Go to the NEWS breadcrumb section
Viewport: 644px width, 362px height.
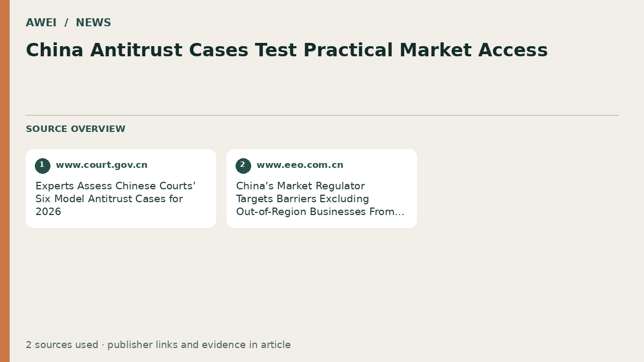[x=93, y=23]
